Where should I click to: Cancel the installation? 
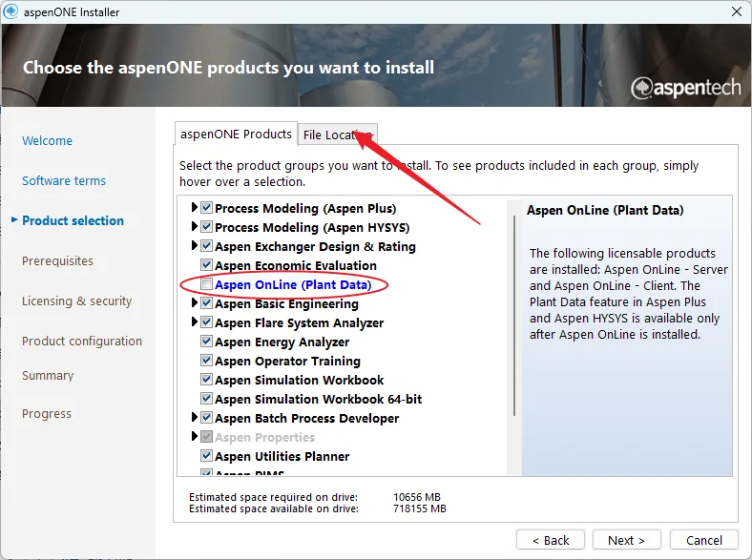[x=703, y=540]
